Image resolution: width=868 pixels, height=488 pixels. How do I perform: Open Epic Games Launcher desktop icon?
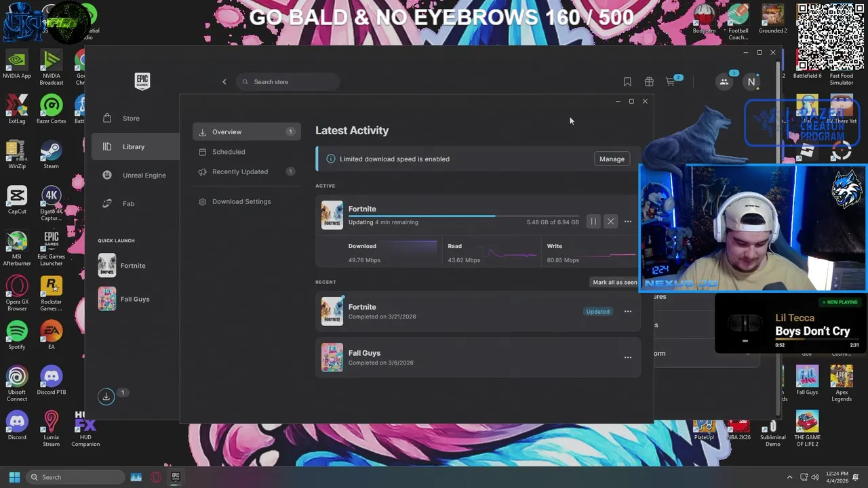(x=52, y=249)
